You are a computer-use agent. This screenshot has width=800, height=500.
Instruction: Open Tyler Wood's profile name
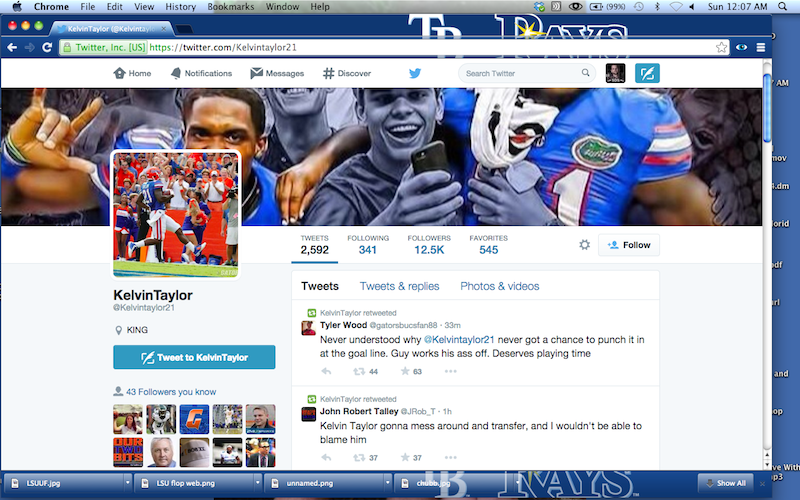click(x=343, y=325)
